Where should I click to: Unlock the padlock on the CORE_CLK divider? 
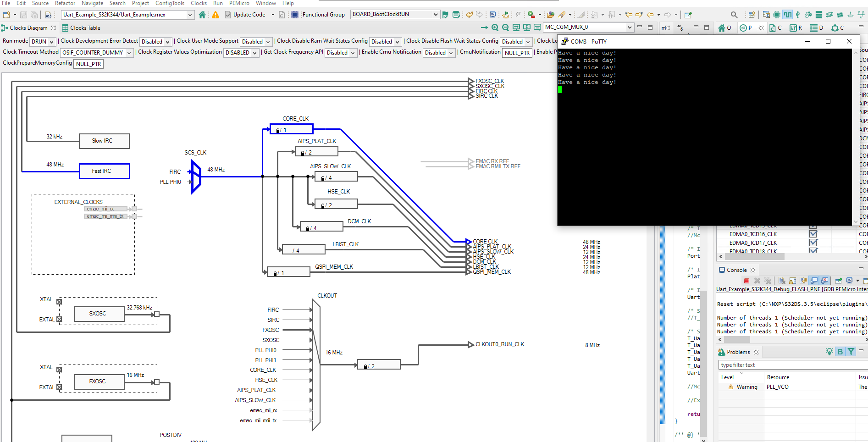click(x=278, y=129)
